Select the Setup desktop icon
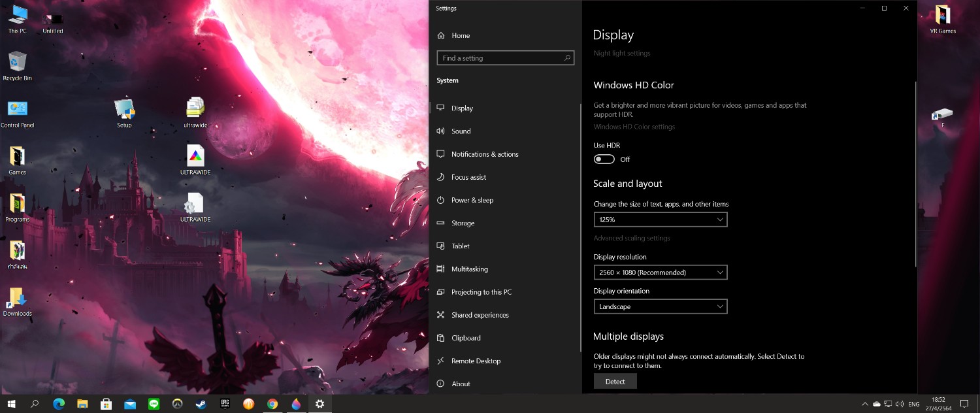The width and height of the screenshot is (980, 413). (124, 114)
